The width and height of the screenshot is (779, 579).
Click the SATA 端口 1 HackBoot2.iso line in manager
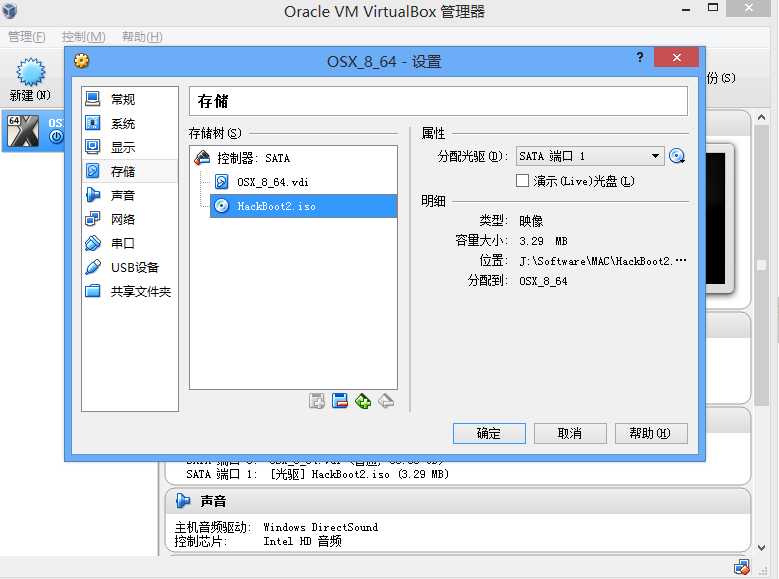(x=317, y=474)
